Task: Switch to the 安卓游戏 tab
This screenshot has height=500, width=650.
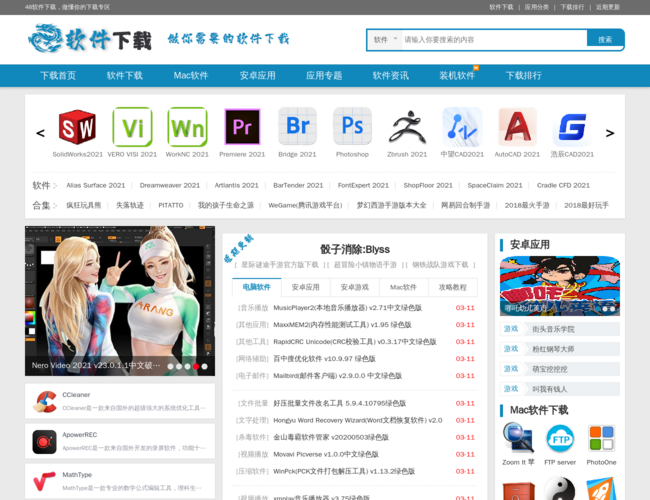Action: point(354,287)
